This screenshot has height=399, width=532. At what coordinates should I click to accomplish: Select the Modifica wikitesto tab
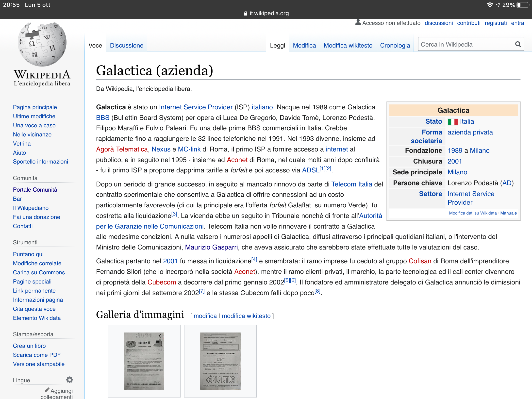tap(348, 46)
